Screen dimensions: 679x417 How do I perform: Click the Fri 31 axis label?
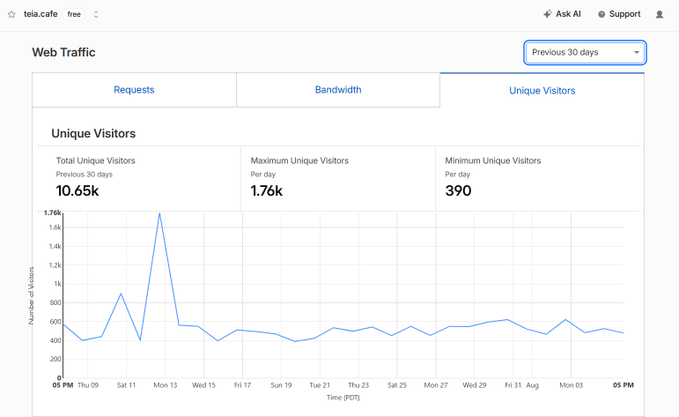(513, 385)
